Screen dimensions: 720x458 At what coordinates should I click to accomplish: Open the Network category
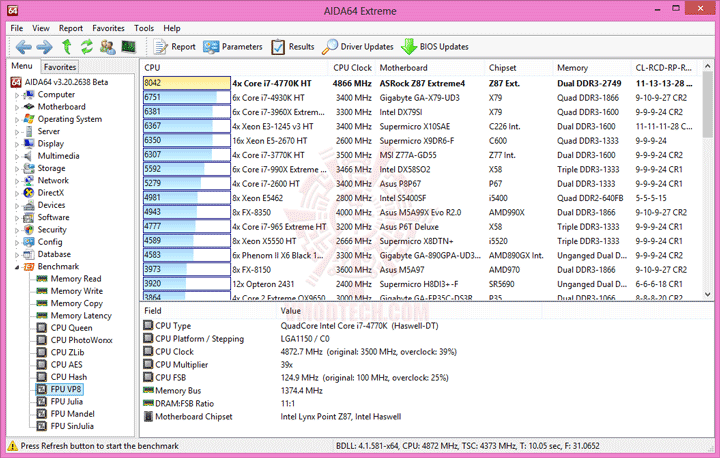pos(53,181)
